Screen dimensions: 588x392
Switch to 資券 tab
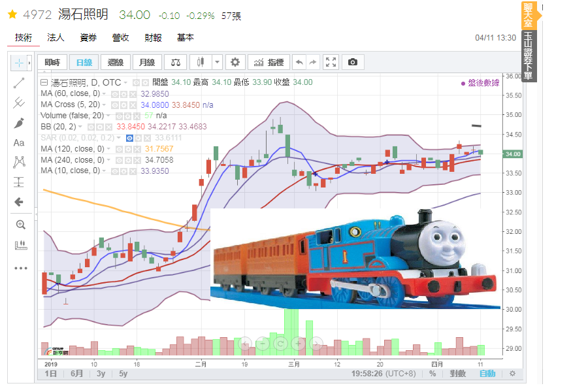[x=88, y=37]
